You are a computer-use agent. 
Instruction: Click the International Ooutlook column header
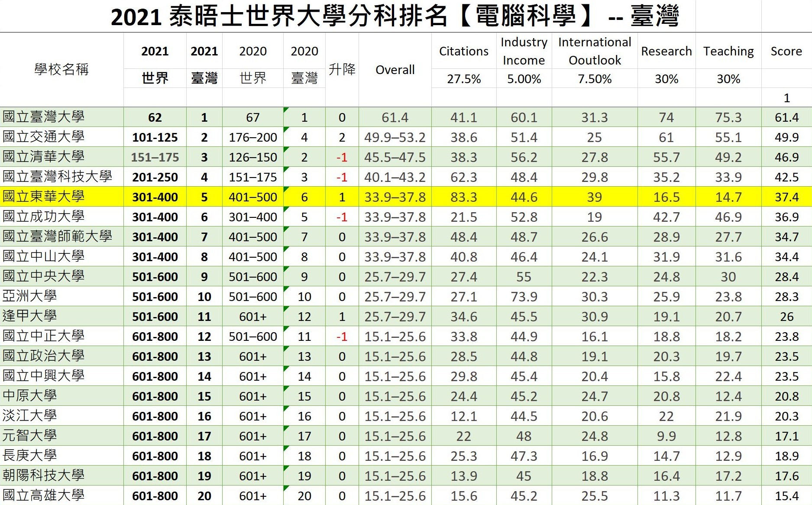click(595, 51)
